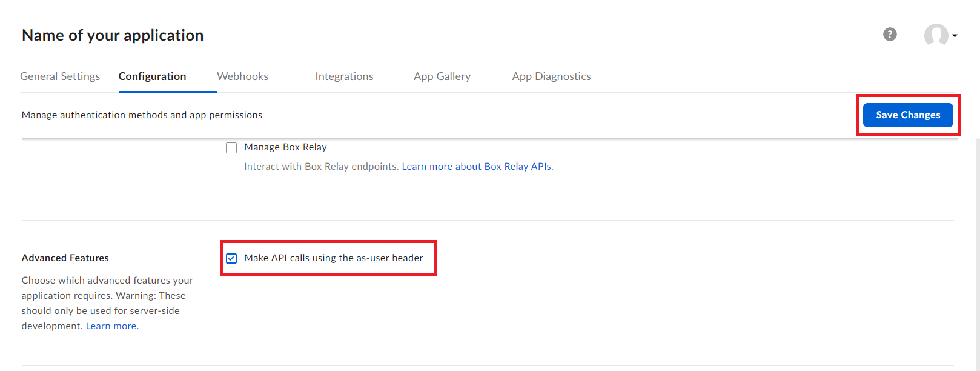Click the 'Name of your application' heading

click(113, 36)
